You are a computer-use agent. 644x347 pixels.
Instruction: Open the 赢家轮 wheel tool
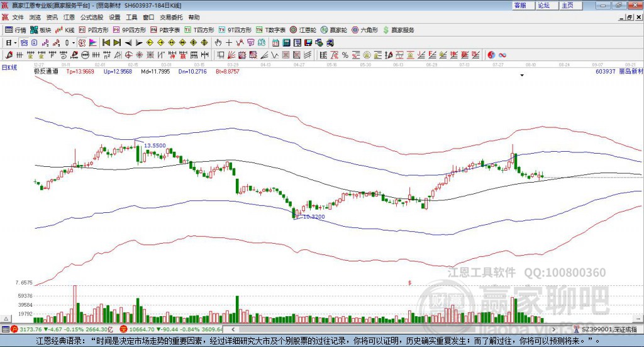(334, 30)
